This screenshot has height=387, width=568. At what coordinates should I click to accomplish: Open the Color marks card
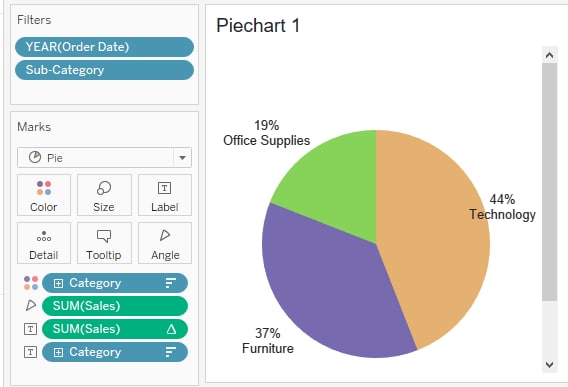pos(44,195)
